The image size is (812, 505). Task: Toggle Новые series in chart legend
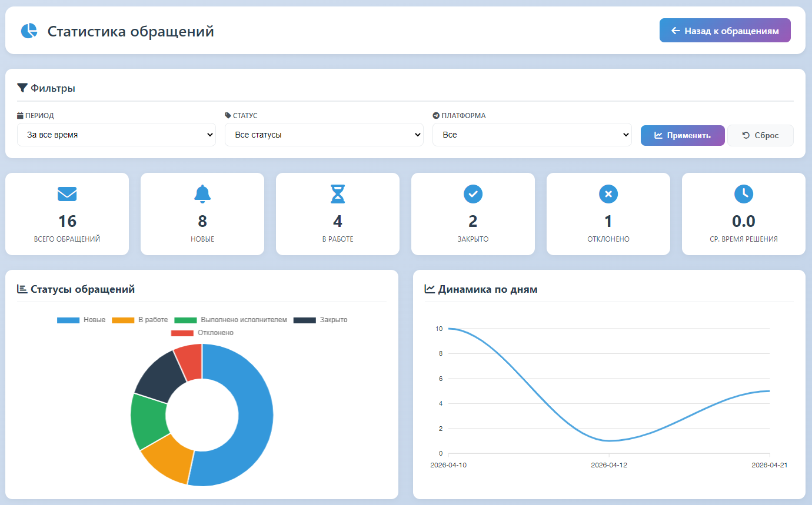click(81, 320)
